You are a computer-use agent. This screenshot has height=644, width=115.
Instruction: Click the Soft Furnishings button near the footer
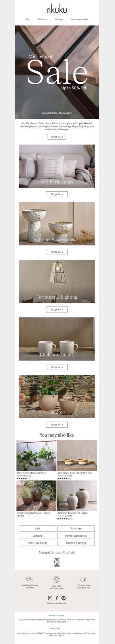coord(38,543)
